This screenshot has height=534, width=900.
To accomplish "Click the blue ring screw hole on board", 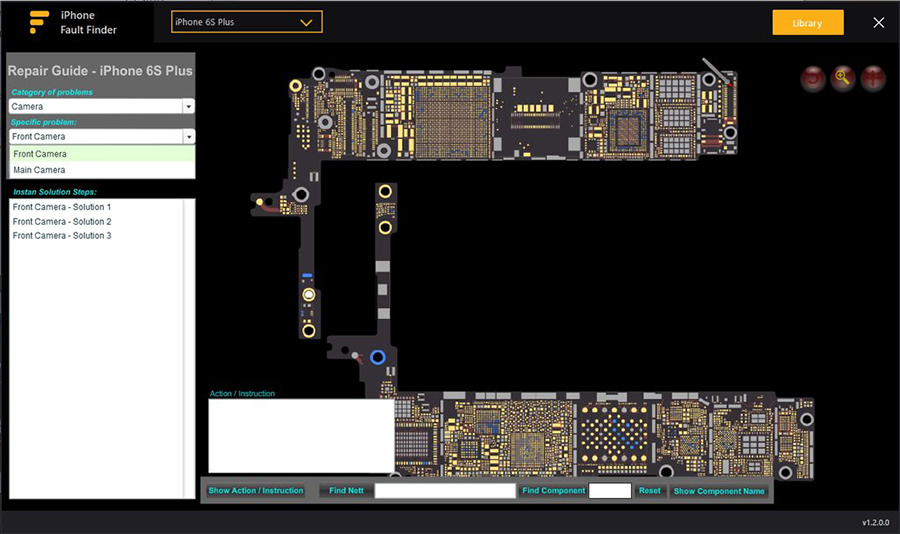I will click(x=378, y=358).
